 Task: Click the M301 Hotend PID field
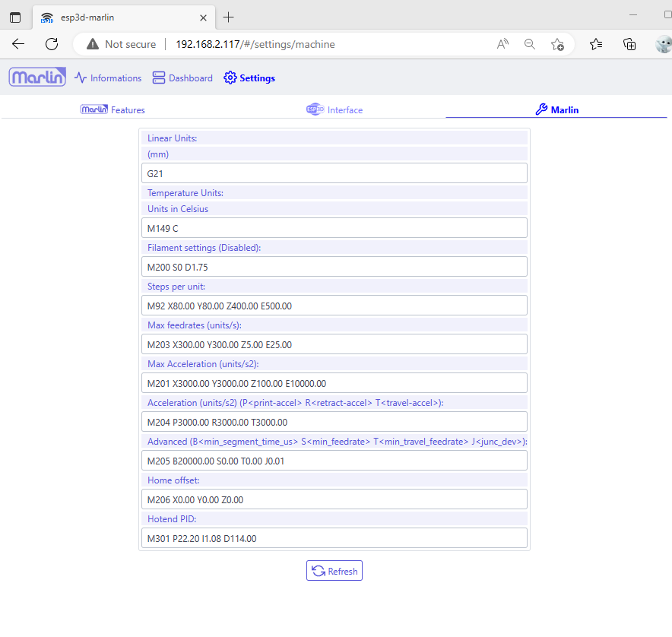click(x=333, y=538)
